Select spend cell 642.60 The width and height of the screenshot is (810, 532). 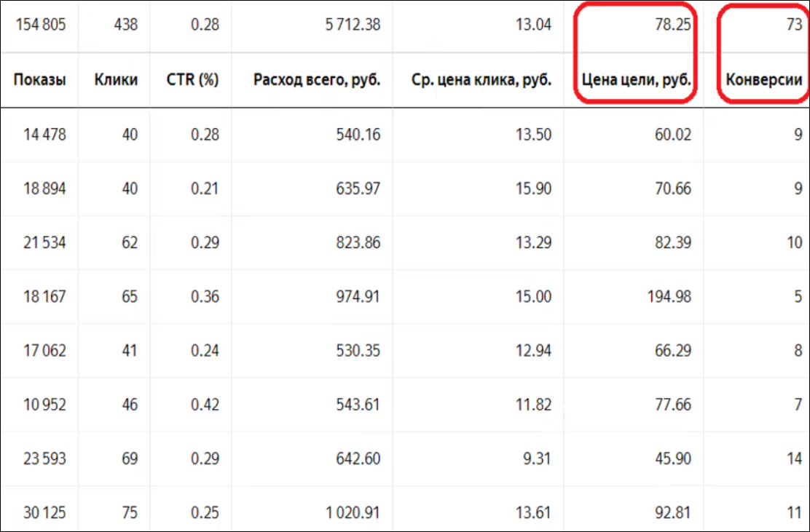[x=358, y=458]
